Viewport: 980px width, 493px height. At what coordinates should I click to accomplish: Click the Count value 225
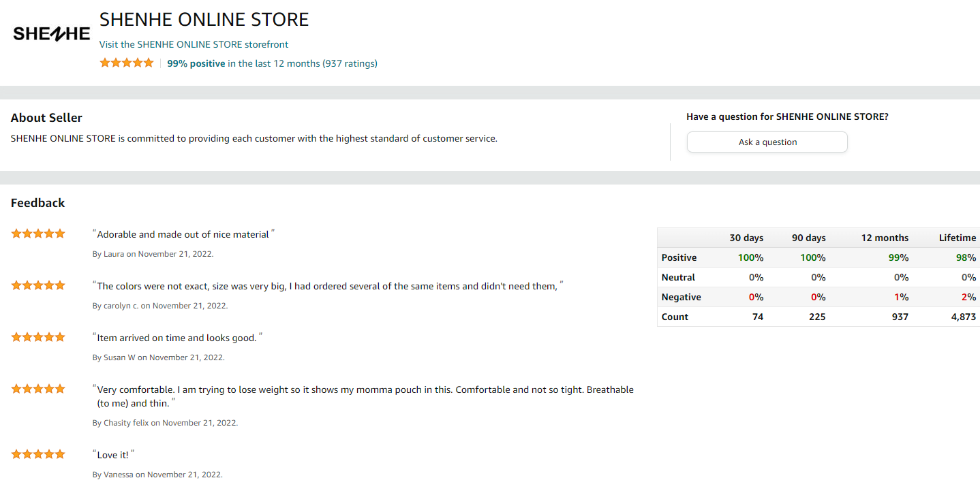tap(817, 317)
